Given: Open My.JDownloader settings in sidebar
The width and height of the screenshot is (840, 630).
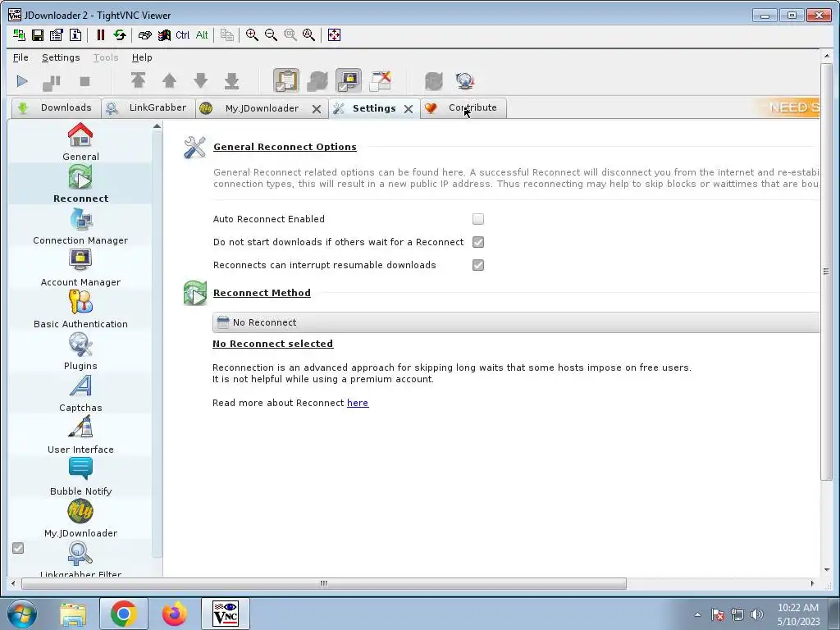Looking at the screenshot, I should click(80, 518).
